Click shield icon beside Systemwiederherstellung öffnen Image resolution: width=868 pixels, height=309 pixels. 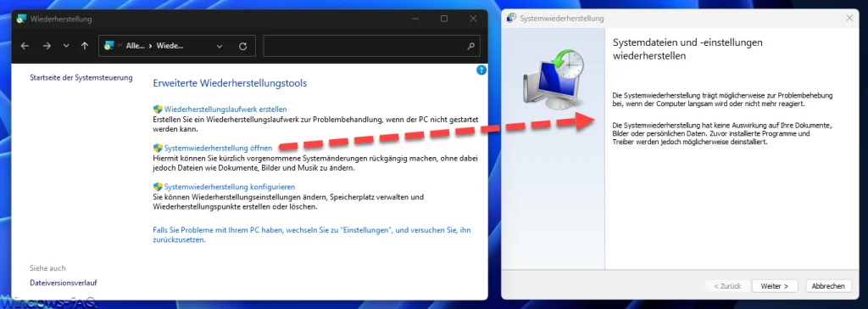[x=158, y=148]
